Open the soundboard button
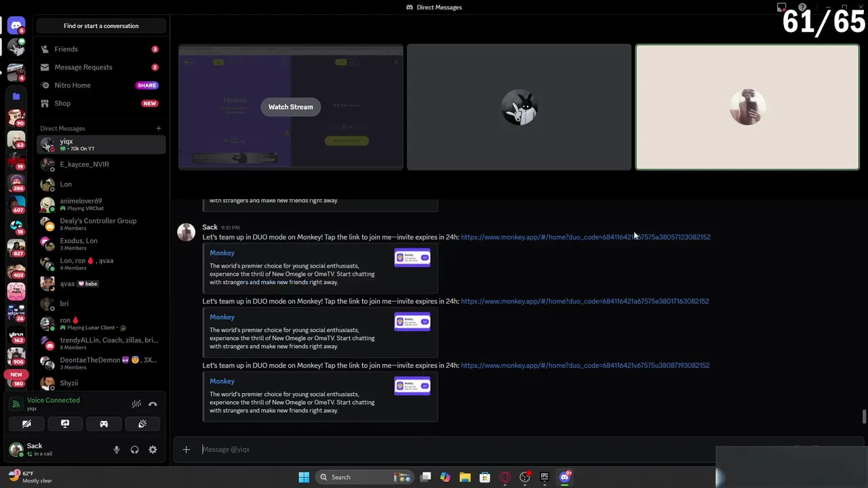868x488 pixels. [142, 424]
